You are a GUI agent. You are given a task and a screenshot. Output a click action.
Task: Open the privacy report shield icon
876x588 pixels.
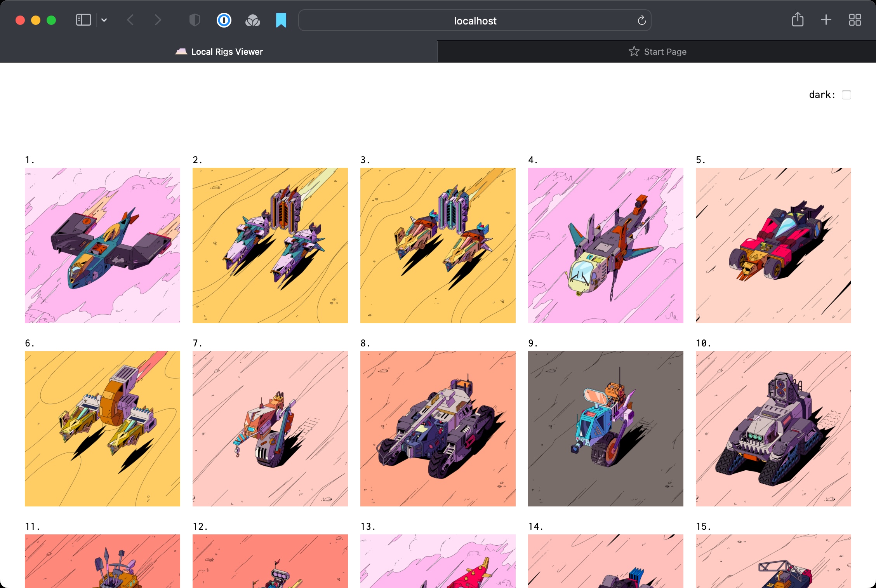(195, 20)
